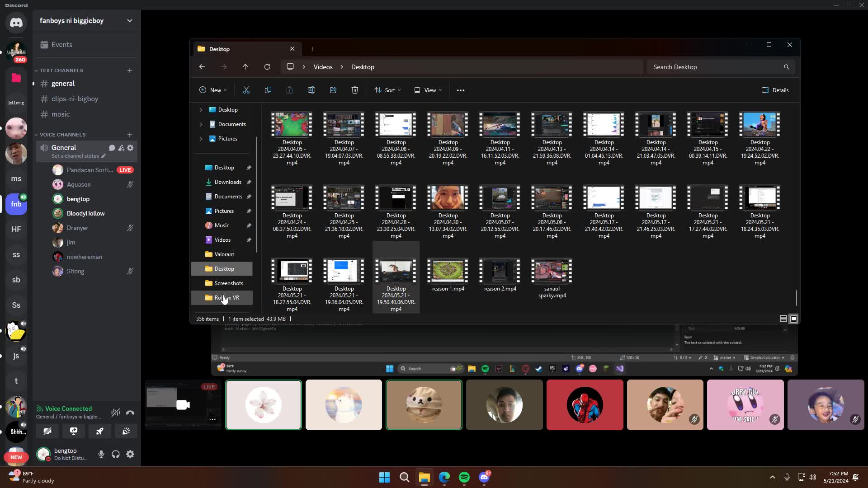Open Discord user settings gear
Screen dimensions: 868x488
coord(130,454)
